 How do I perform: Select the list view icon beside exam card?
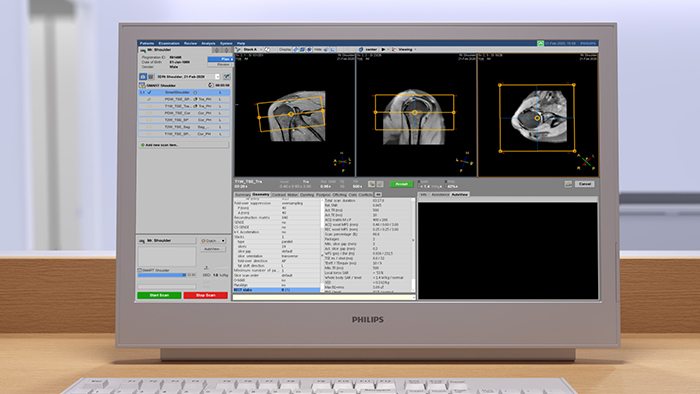coord(151,77)
